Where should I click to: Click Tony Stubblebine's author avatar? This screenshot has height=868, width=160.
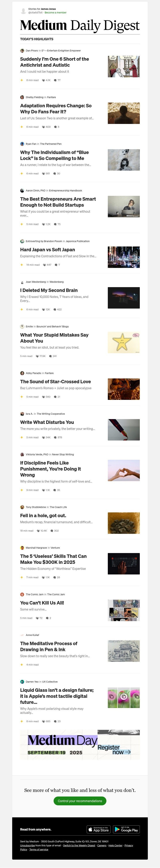[22, 507]
